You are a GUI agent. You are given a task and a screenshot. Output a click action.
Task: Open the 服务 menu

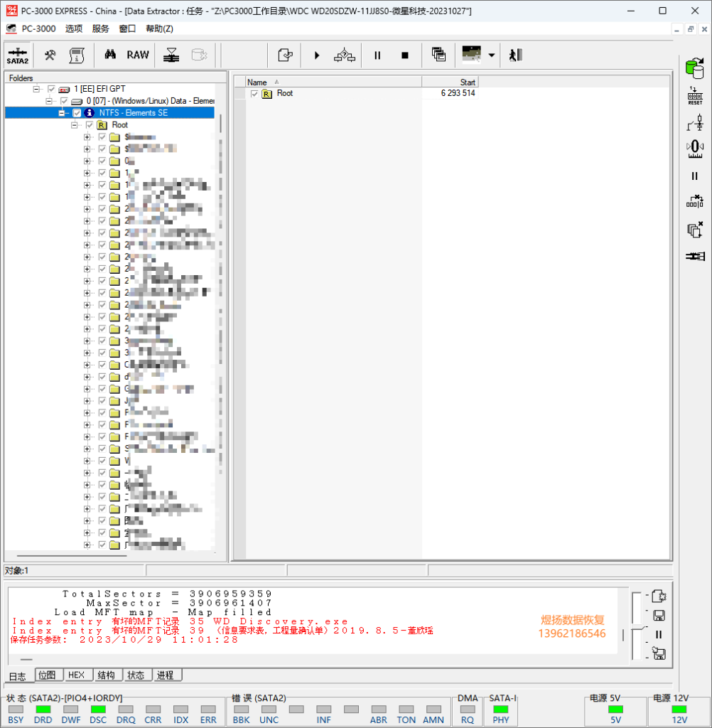point(100,28)
